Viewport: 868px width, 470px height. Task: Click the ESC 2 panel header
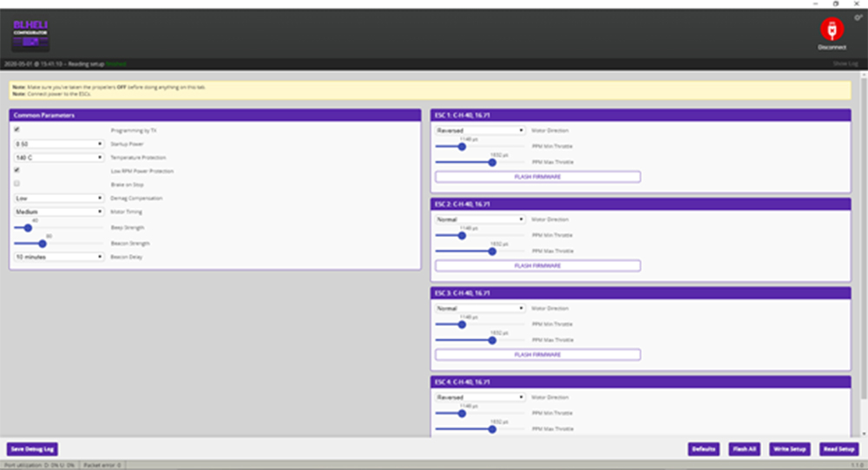[641, 204]
